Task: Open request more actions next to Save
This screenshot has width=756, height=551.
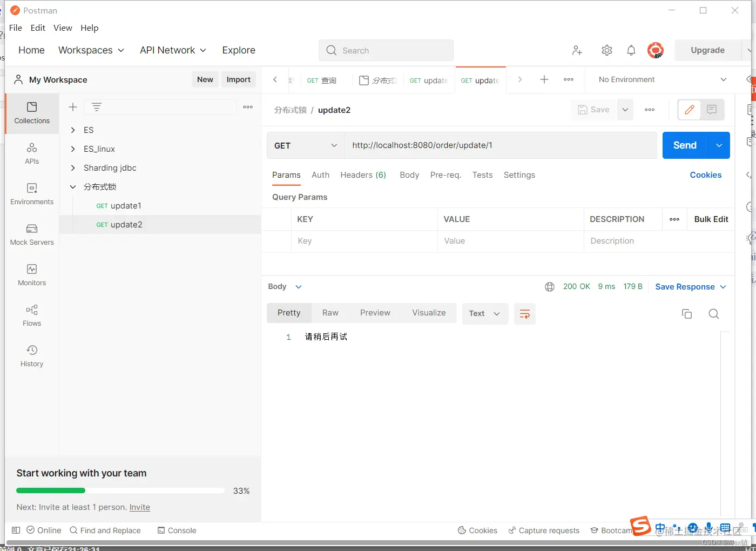Action: coord(650,110)
